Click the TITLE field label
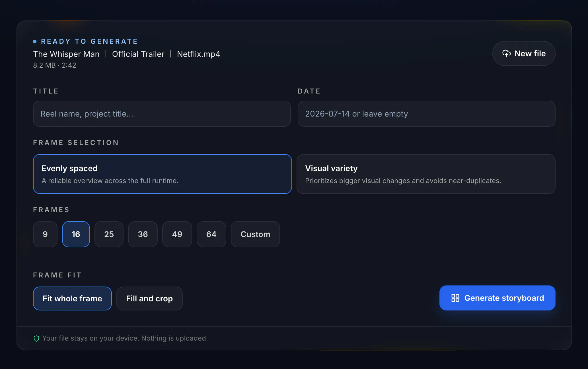The width and height of the screenshot is (588, 369). pyautogui.click(x=46, y=91)
